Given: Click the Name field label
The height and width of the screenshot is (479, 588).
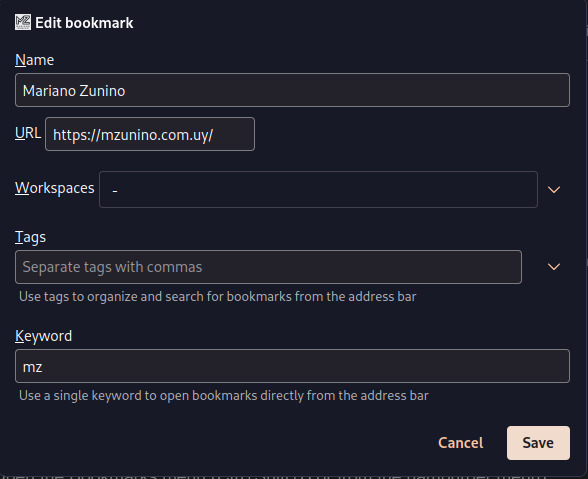Looking at the screenshot, I should [34, 60].
